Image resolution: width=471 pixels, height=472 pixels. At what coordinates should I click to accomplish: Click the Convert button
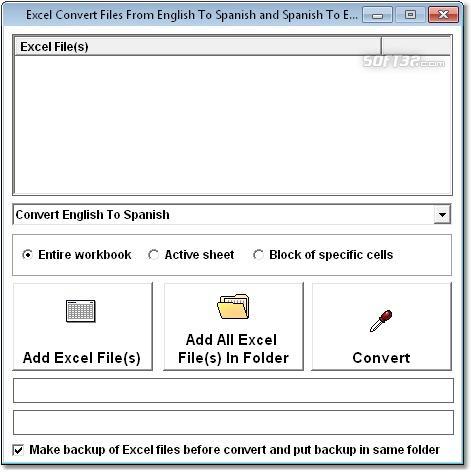(x=381, y=326)
